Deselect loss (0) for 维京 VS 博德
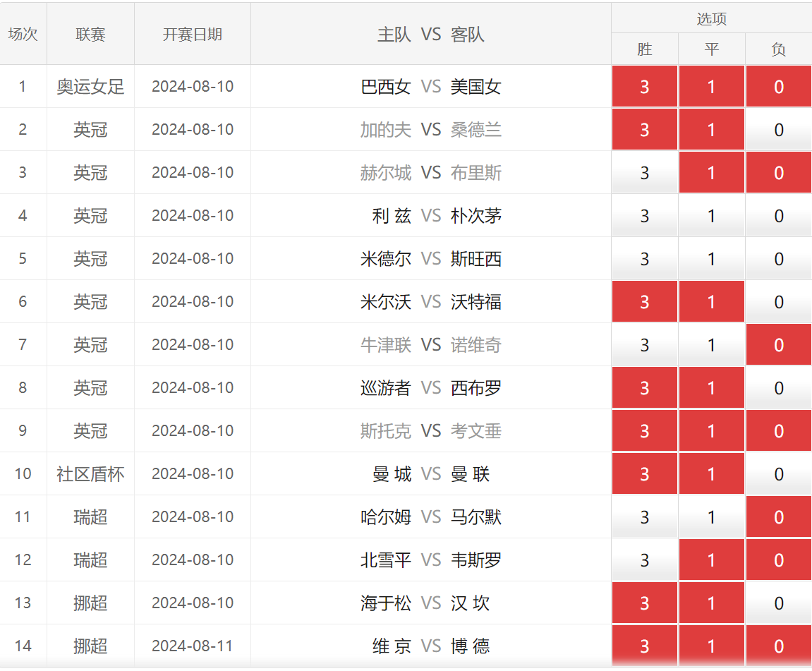812x671 pixels. (779, 645)
